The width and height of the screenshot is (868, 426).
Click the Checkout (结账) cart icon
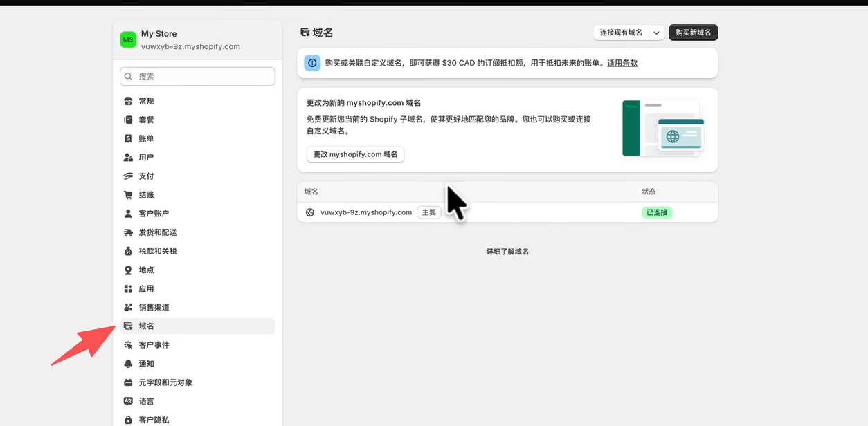click(x=128, y=195)
